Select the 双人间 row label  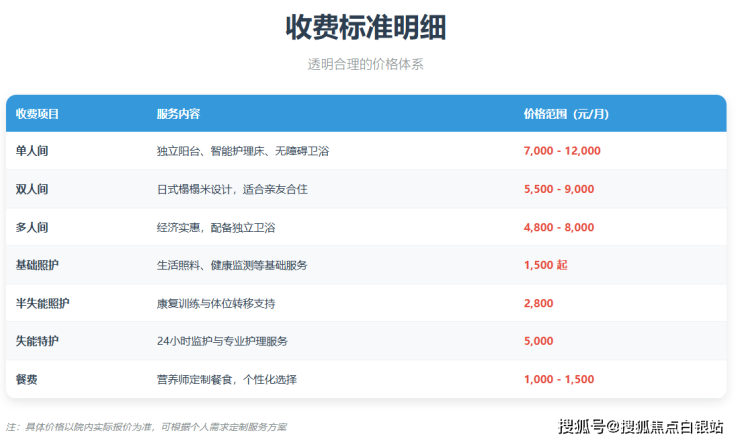pos(32,189)
